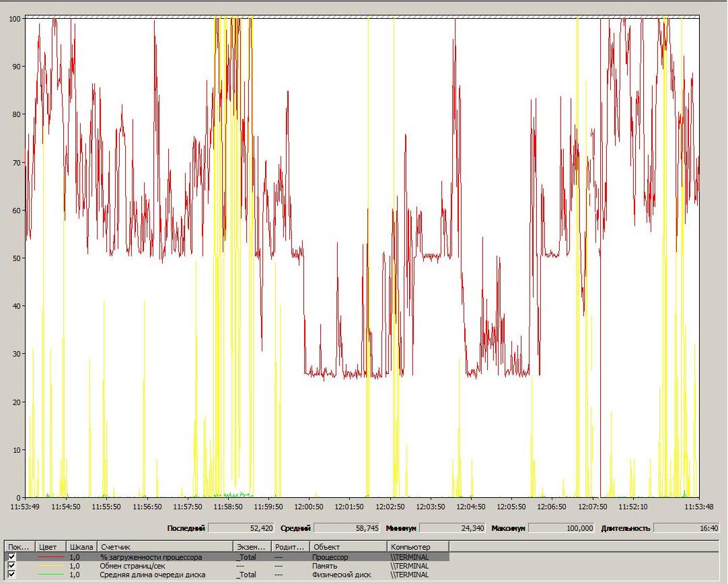Click the Последний label text
The width and height of the screenshot is (728, 584).
click(x=186, y=528)
